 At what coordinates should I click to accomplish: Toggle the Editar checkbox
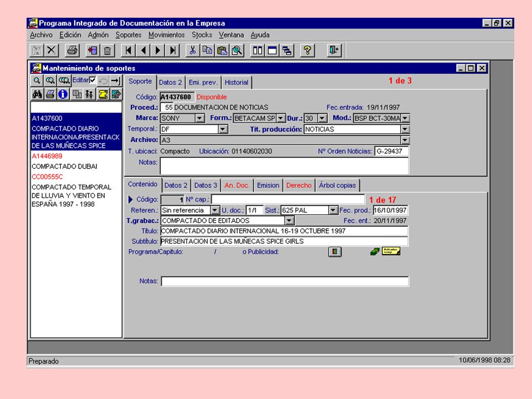click(x=93, y=80)
